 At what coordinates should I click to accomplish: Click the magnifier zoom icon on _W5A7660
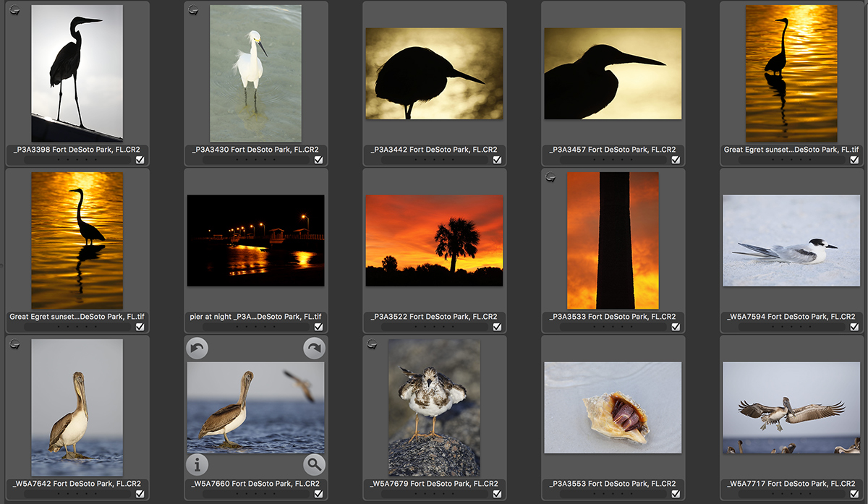[314, 464]
